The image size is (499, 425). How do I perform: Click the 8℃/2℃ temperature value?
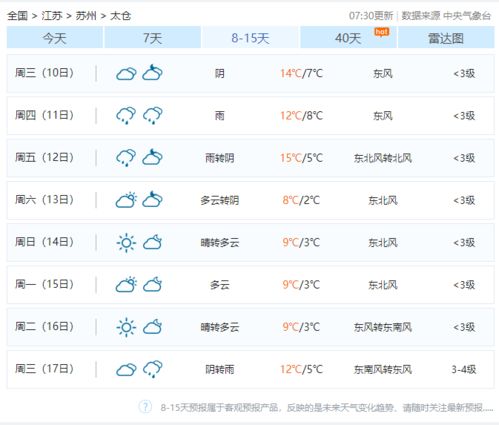(301, 200)
